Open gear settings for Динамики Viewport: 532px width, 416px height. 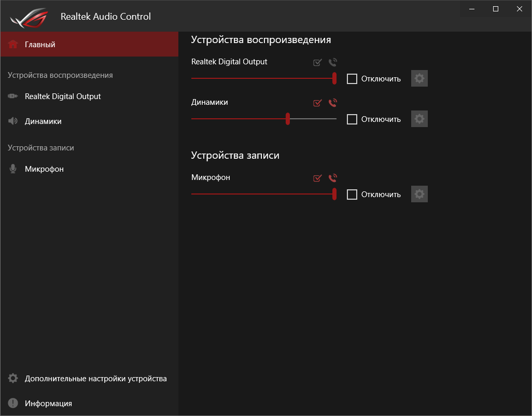pyautogui.click(x=419, y=119)
